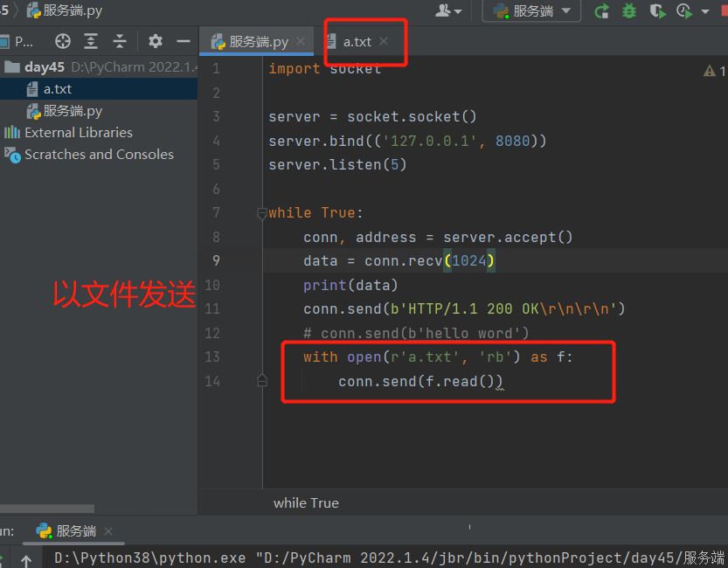Click the print(data) line
The image size is (728, 568).
coord(350,285)
